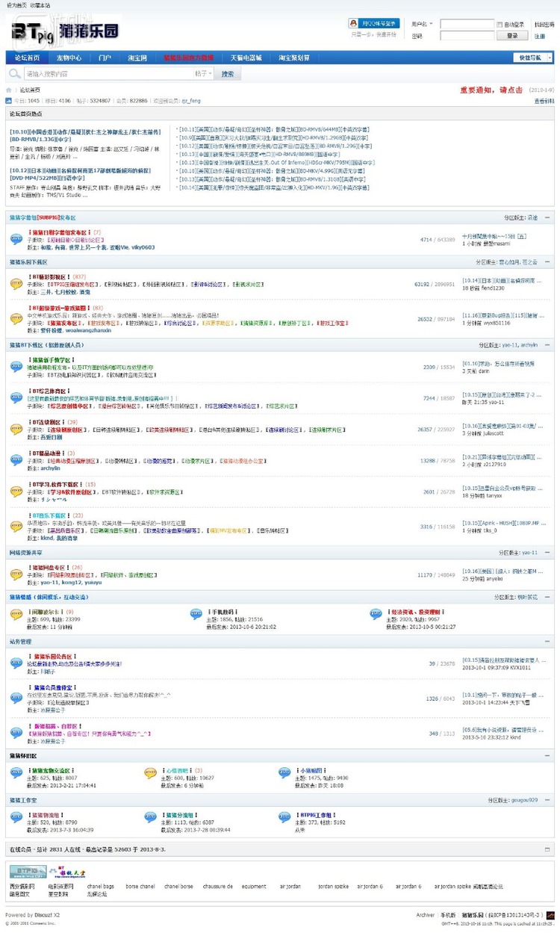
Task: Open the 帖子 search type dropdown
Action: pos(204,74)
